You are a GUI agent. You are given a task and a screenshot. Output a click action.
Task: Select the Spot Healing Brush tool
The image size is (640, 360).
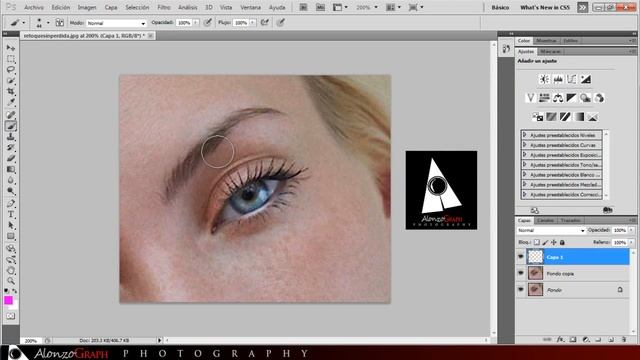[x=11, y=116]
